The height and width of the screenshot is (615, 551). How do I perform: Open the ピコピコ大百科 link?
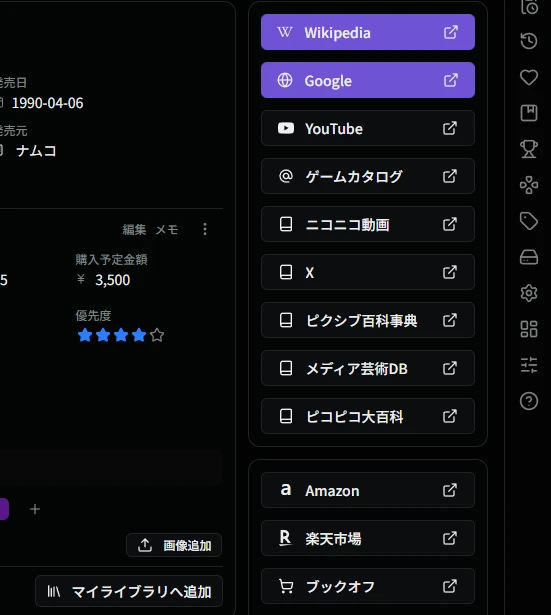coord(368,416)
